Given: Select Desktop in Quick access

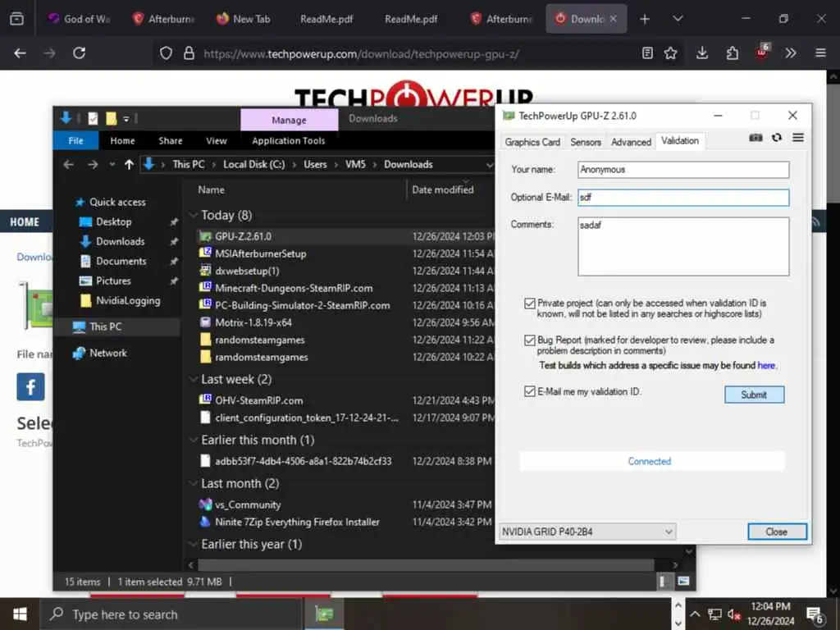Looking at the screenshot, I should 113,221.
